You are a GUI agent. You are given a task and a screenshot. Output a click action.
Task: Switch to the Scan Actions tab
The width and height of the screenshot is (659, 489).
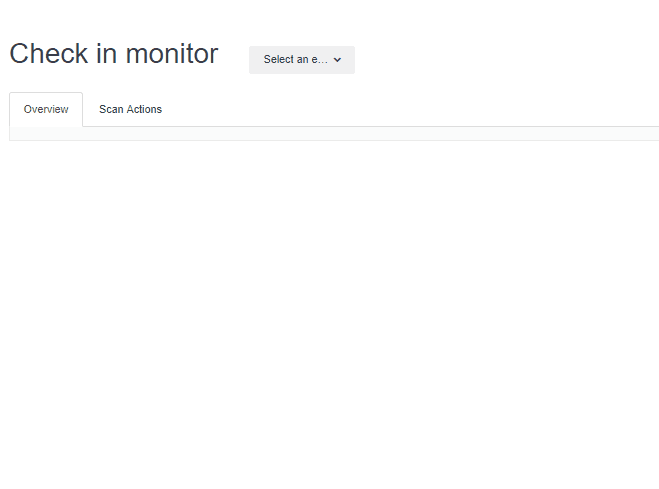pos(130,109)
